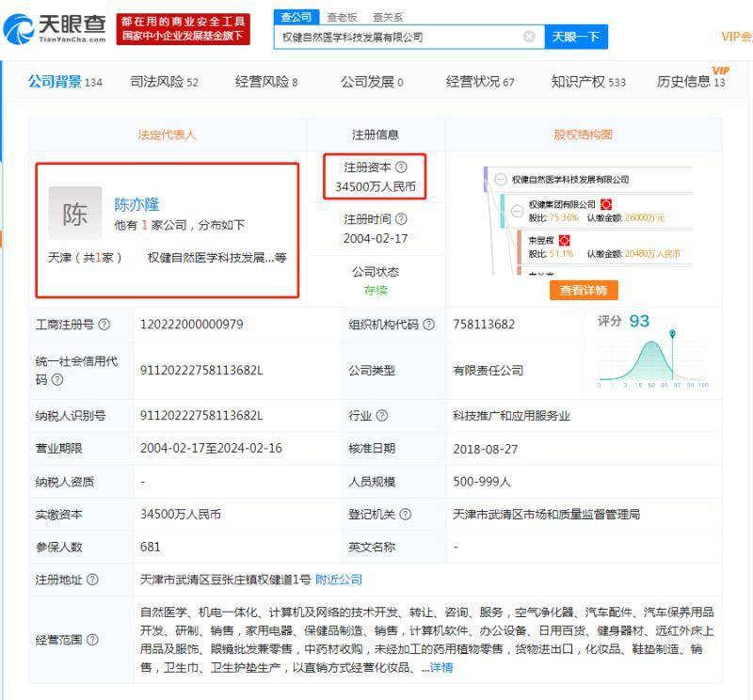753x700 pixels.
Task: Click the 附近公司 link
Action: pos(339,580)
